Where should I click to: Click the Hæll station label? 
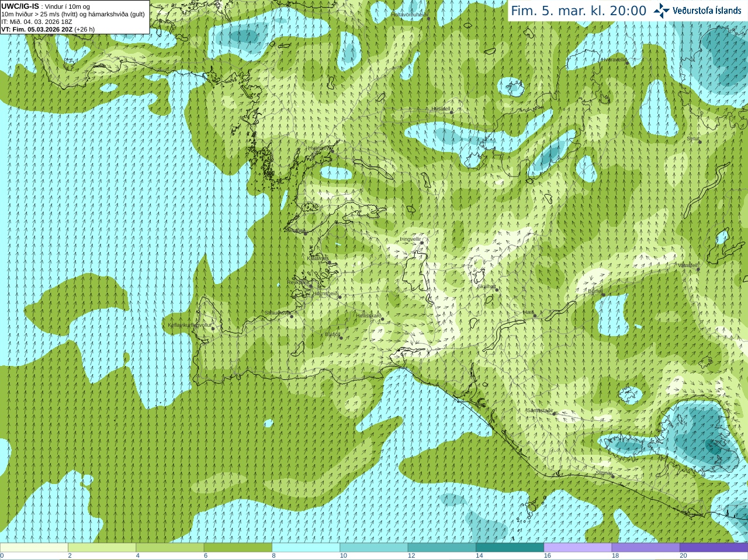[528, 313]
